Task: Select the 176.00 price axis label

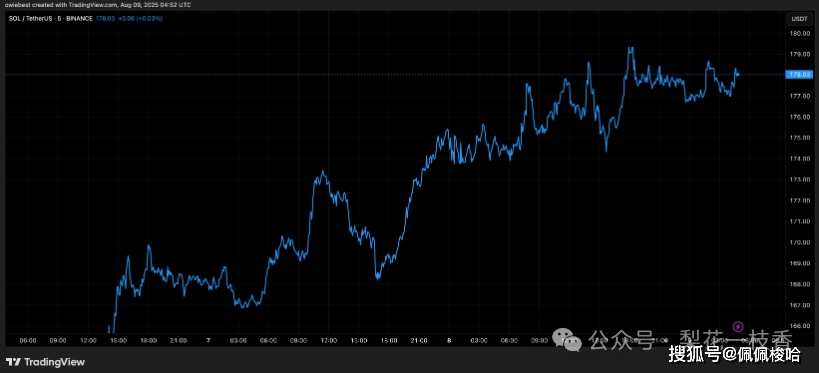Action: coord(800,117)
